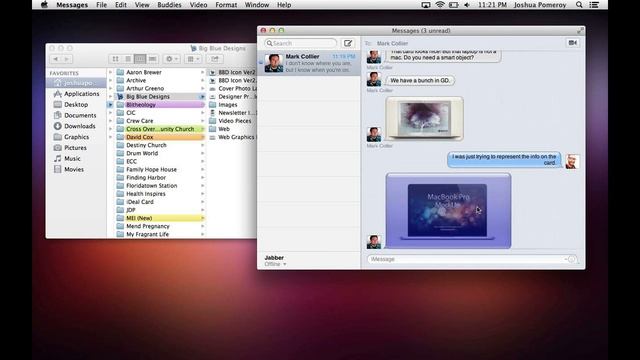Open the Edit menu
Viewport: 640px width, 360px height.
(120, 5)
